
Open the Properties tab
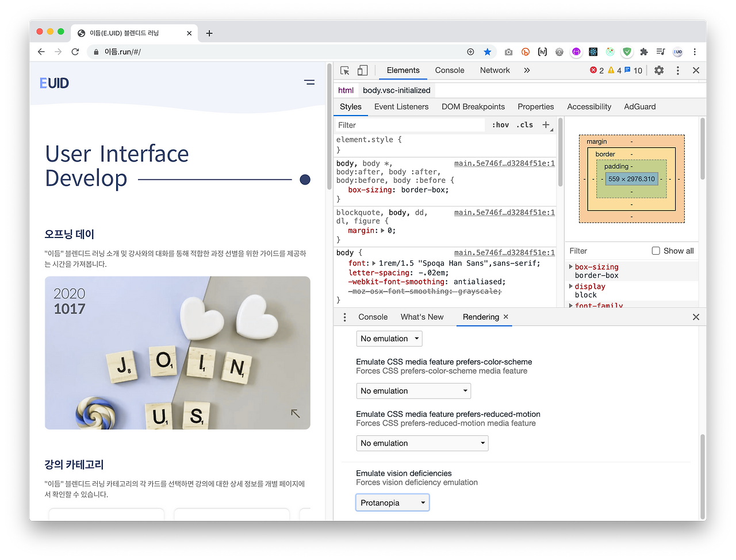[536, 107]
